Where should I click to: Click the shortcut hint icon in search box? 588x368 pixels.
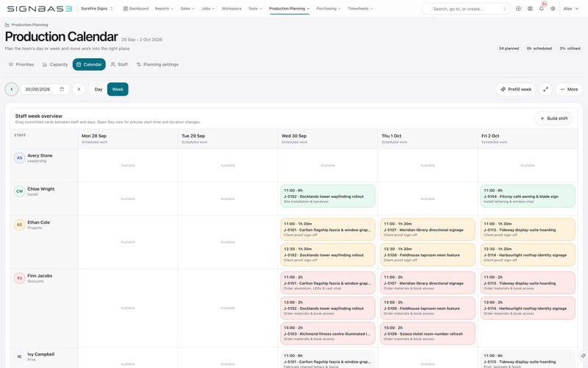pos(504,9)
